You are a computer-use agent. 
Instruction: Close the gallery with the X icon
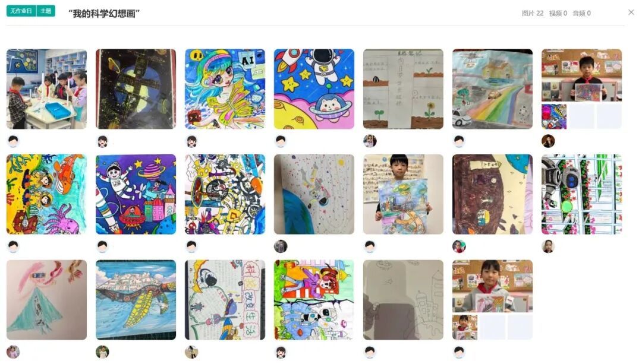click(631, 12)
